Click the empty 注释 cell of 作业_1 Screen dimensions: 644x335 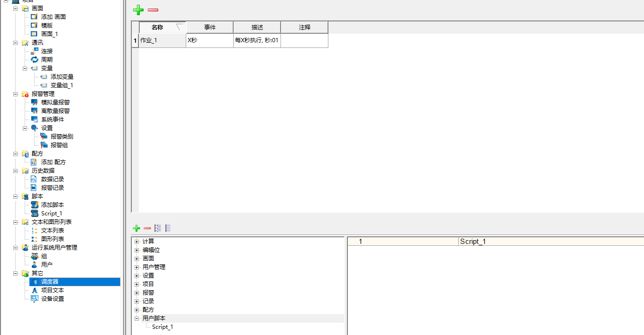pos(304,40)
